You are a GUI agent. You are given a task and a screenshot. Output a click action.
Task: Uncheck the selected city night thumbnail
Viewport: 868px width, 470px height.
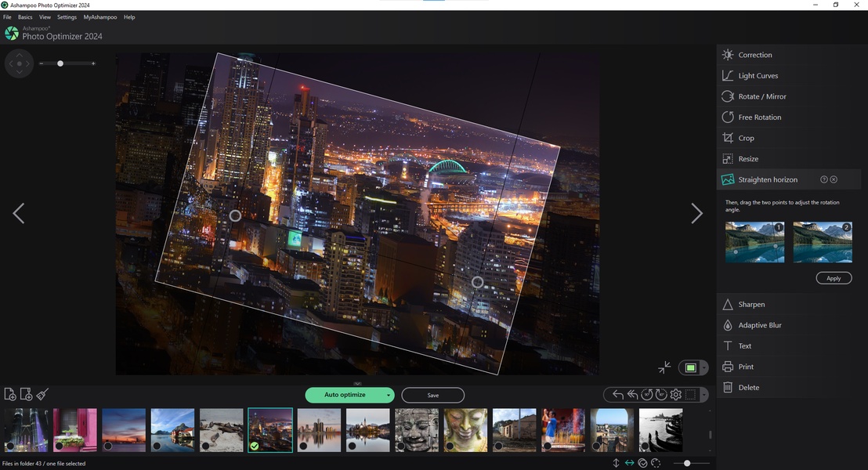[x=254, y=446]
